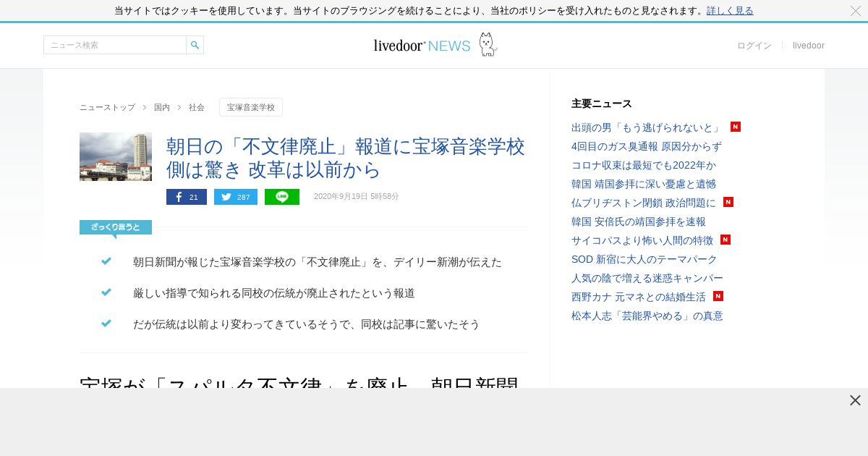868x456 pixels.
Task: Click summary line 厳しい指導で知られる同校
Action: [274, 293]
